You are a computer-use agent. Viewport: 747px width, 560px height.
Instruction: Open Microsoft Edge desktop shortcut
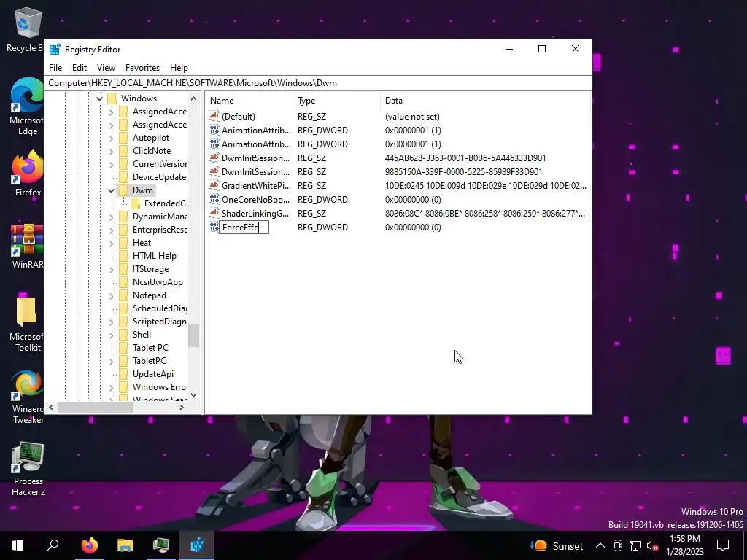click(x=27, y=106)
